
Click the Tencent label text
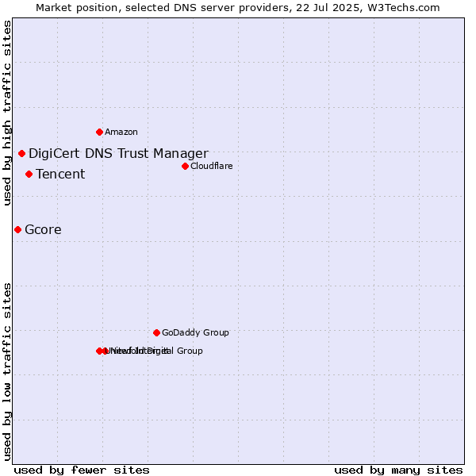tap(60, 175)
